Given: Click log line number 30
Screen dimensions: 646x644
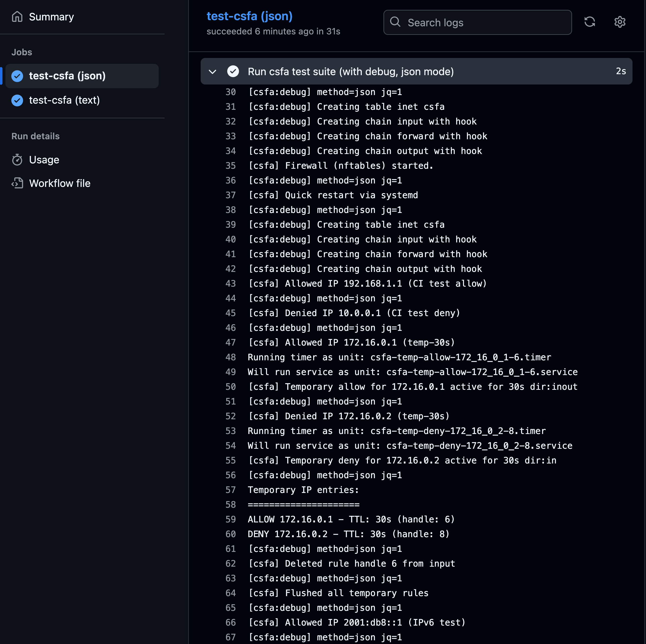Looking at the screenshot, I should coord(231,92).
